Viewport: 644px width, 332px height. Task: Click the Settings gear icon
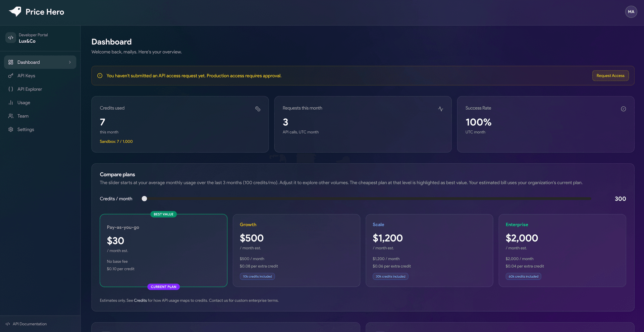pos(11,129)
